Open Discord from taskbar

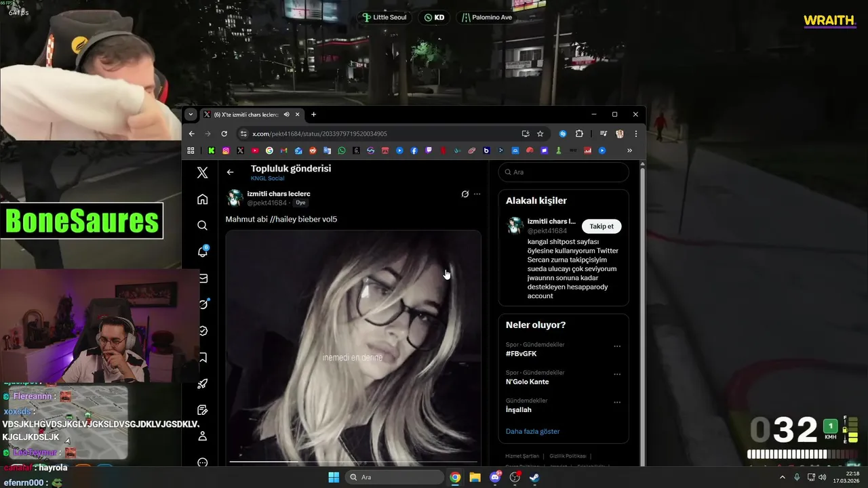[x=495, y=477]
